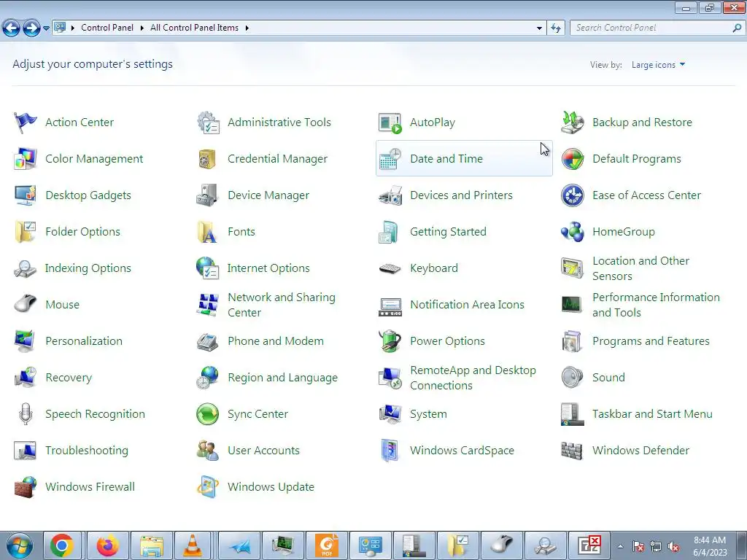Screen dimensions: 747x560
Task: Click the Desktop Gadgets monitor icon
Action: pyautogui.click(x=26, y=195)
